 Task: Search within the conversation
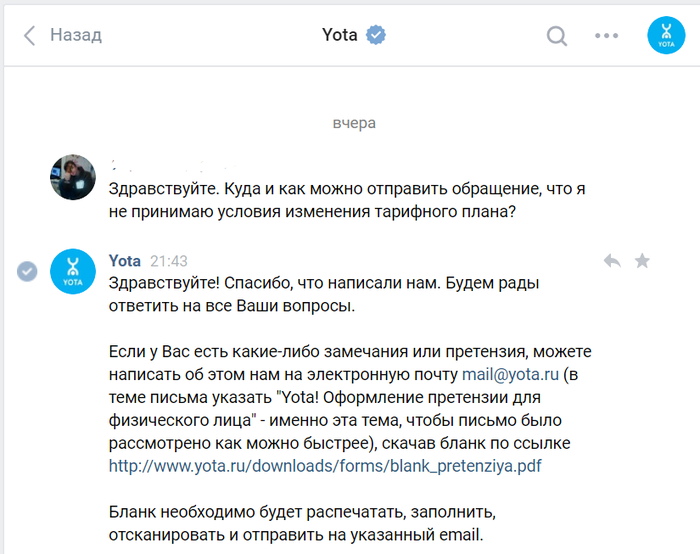[x=557, y=36]
